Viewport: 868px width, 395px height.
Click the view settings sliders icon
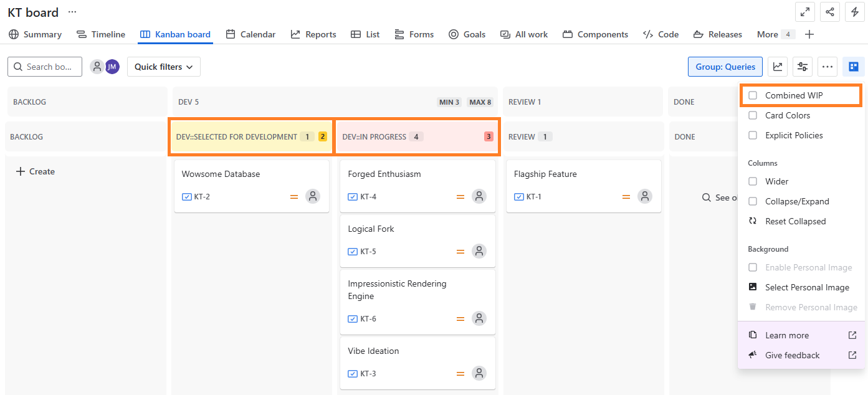tap(803, 67)
